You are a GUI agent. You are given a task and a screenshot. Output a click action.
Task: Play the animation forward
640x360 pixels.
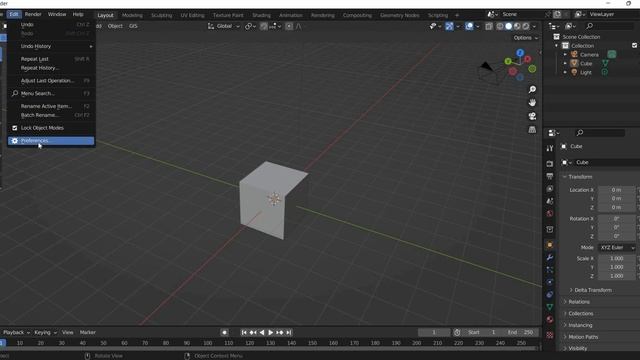click(x=271, y=333)
